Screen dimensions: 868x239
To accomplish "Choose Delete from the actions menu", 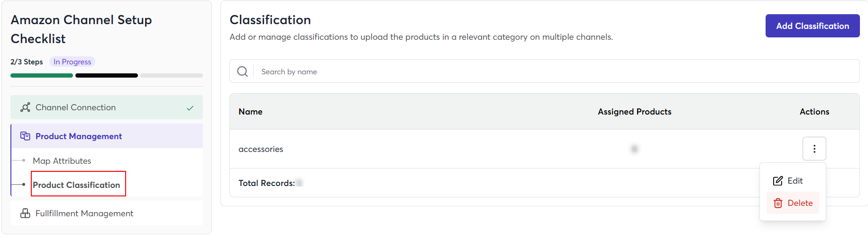I will [800, 203].
